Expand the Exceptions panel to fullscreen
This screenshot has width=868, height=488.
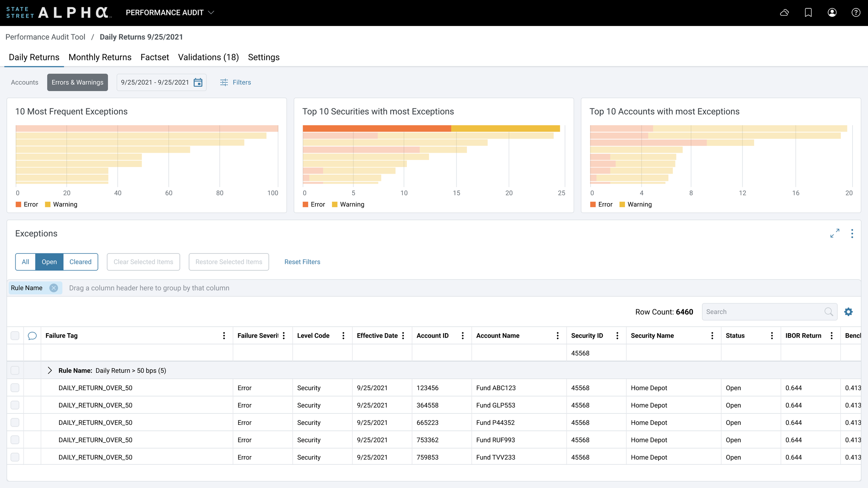pos(835,233)
